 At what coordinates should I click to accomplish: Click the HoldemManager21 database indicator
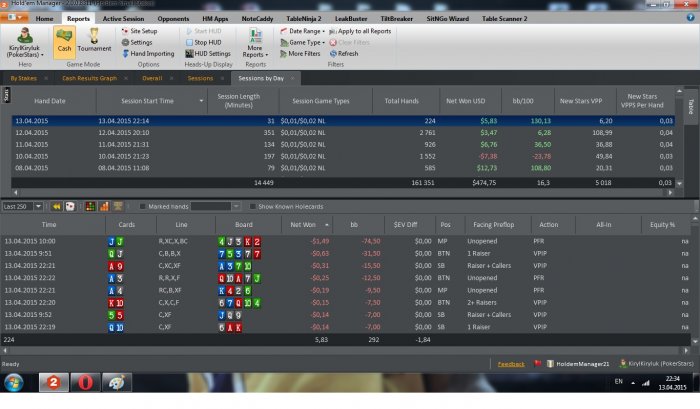[578, 364]
